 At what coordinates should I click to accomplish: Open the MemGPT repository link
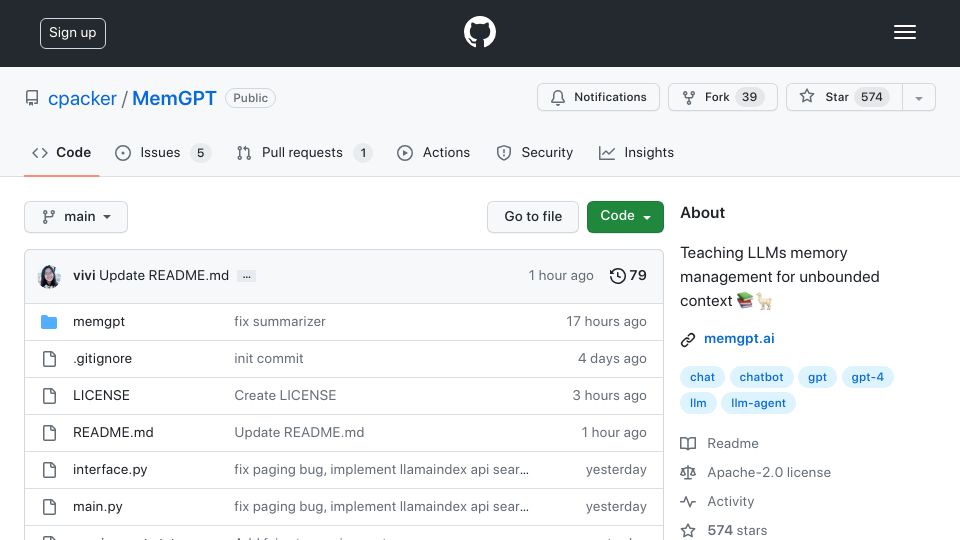click(174, 98)
